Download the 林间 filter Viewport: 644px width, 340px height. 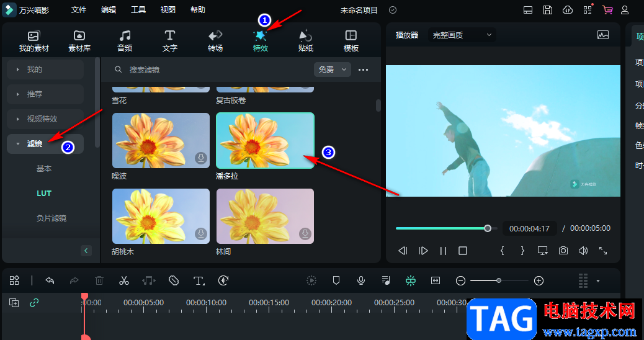(305, 234)
